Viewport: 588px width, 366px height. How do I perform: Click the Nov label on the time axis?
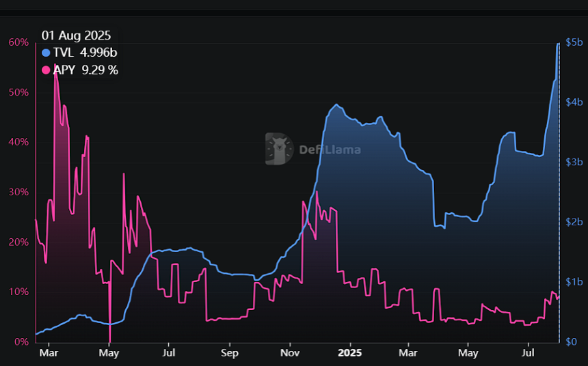tap(290, 353)
